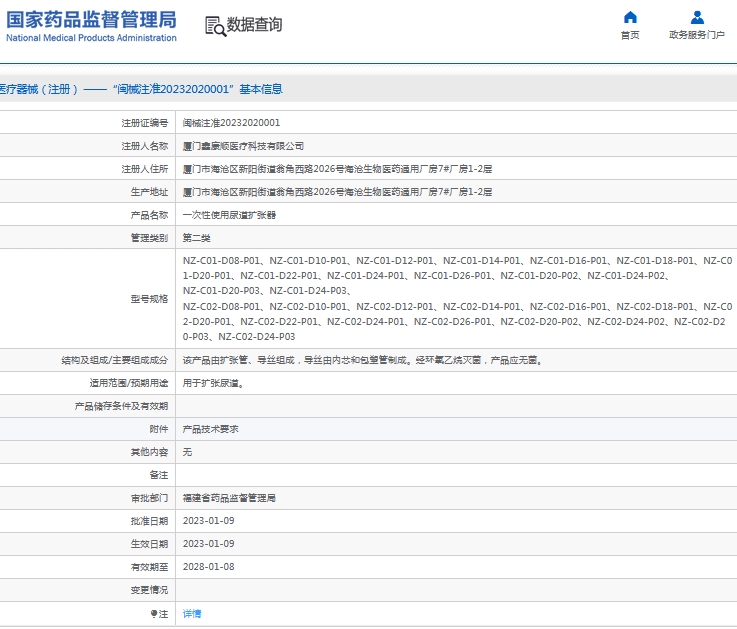Click the 注册人住所 row label
737x629 pixels.
click(x=145, y=169)
